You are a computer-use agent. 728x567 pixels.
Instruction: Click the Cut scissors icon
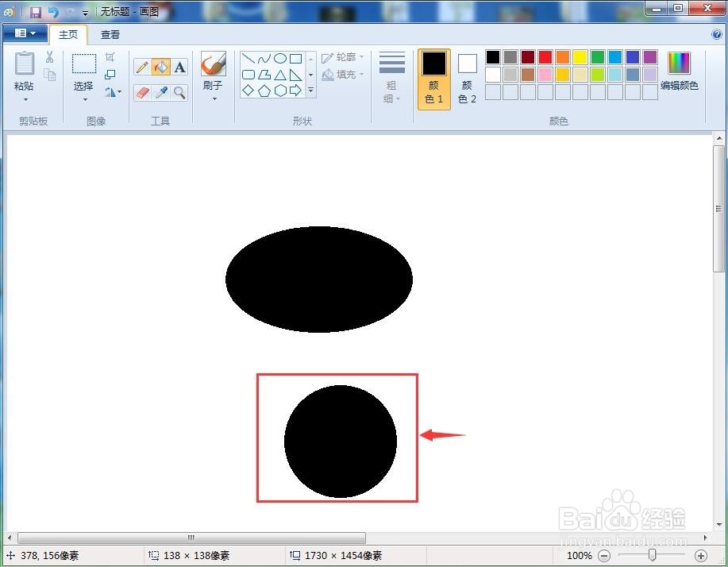pos(50,57)
